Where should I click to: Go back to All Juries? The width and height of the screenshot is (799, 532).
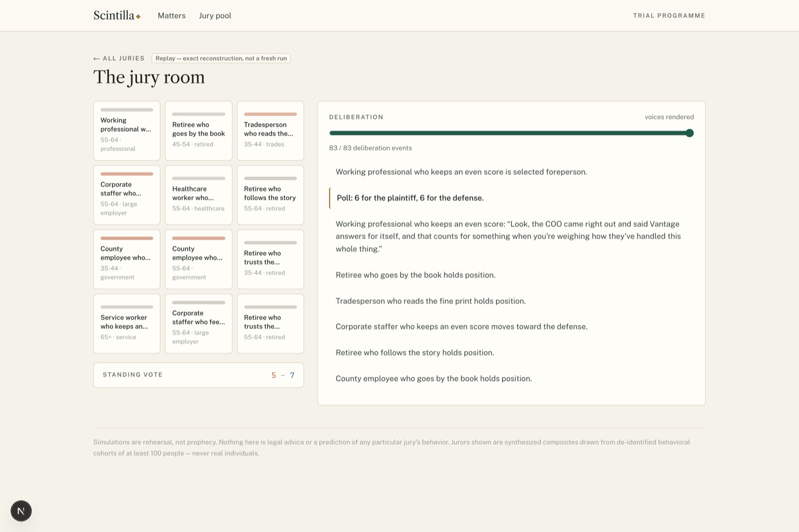[119, 58]
